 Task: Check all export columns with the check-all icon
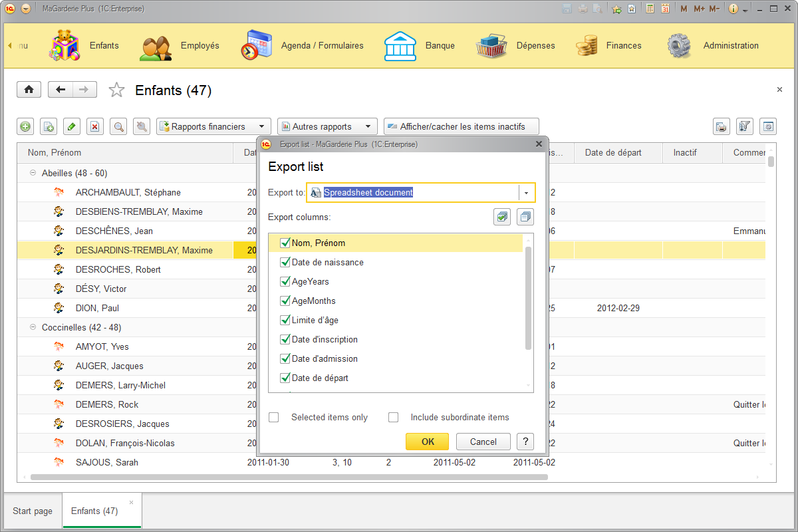[x=502, y=217]
